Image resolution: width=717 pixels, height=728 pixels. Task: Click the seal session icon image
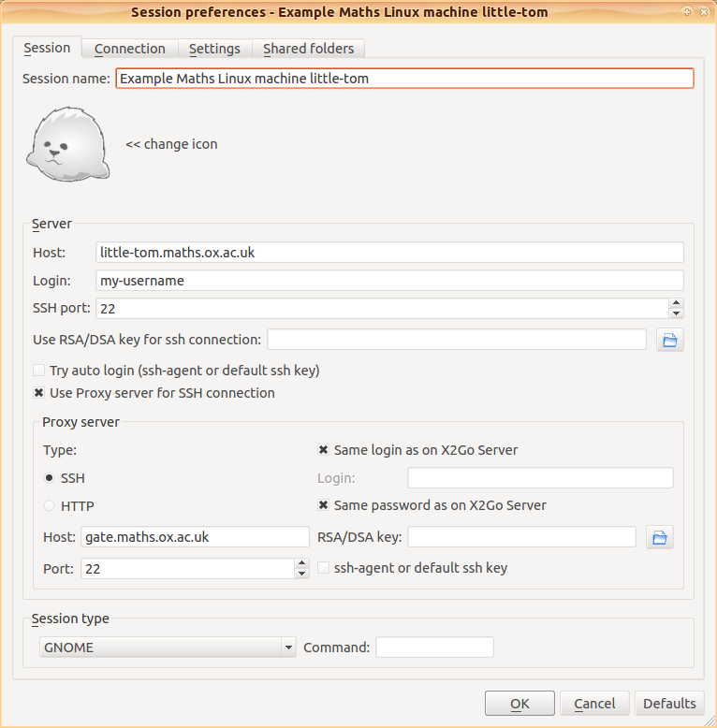(x=67, y=144)
